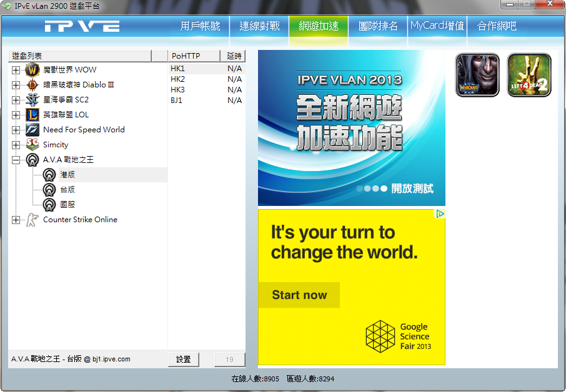Select 國服 under A.V.A
566x392 pixels.
pos(67,205)
